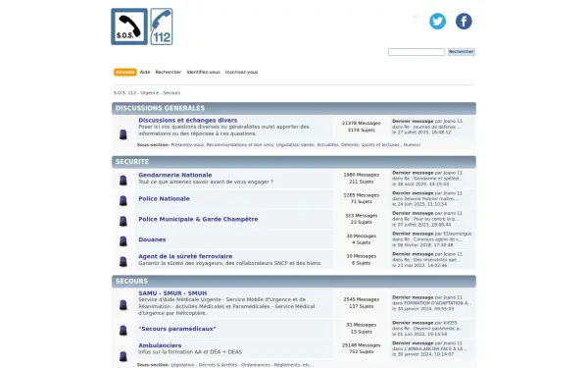The width and height of the screenshot is (588, 368).
Task: Click siren icon beside Discussions et échanges divers
Action: 123,134
